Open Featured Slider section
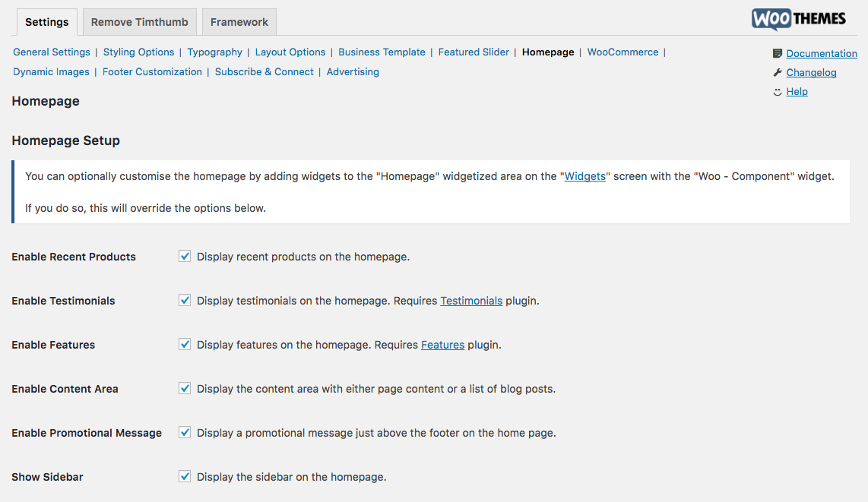868x502 pixels. pyautogui.click(x=474, y=52)
